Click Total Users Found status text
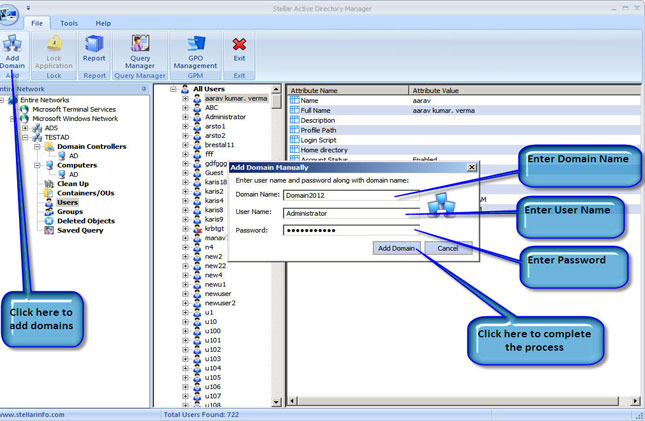Screen dimensions: 645x421 point(201,415)
